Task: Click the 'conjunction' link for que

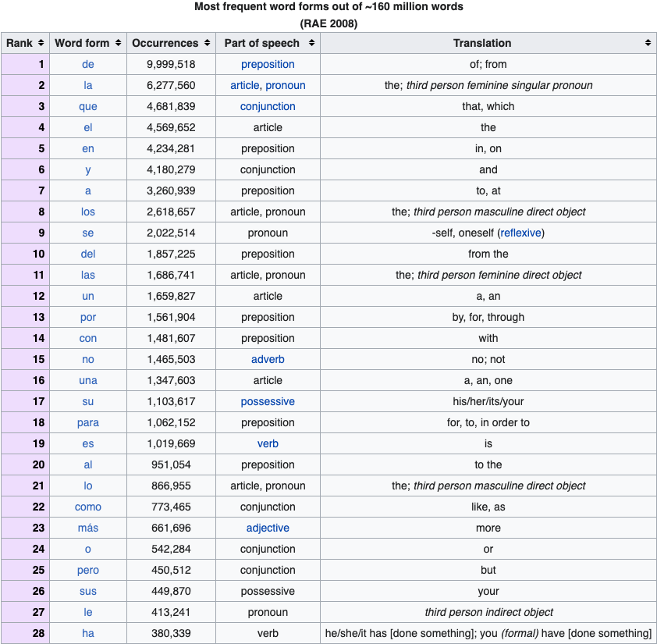Action: (268, 106)
